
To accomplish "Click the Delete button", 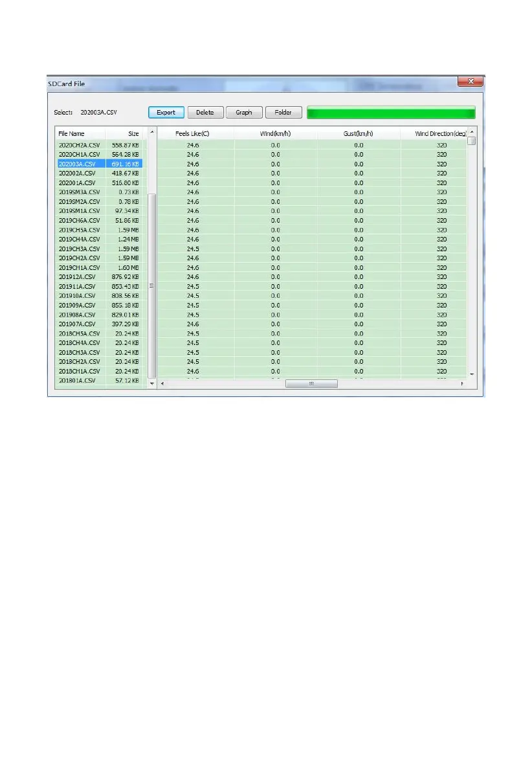I will (205, 112).
